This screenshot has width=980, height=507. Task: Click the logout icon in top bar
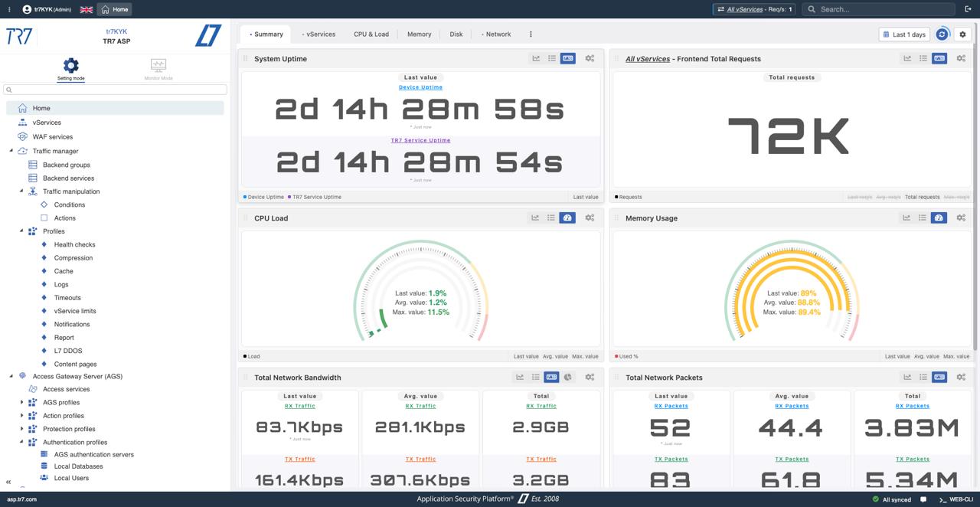point(969,9)
